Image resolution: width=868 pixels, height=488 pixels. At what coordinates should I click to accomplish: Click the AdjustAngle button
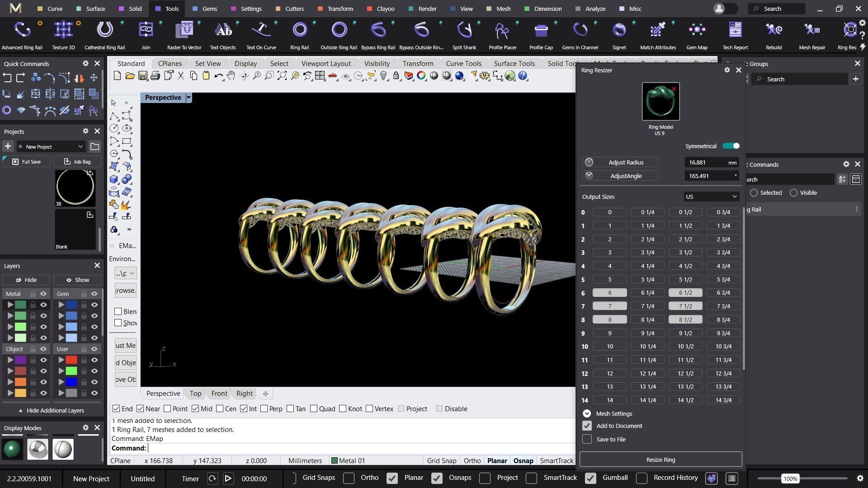[x=620, y=176]
